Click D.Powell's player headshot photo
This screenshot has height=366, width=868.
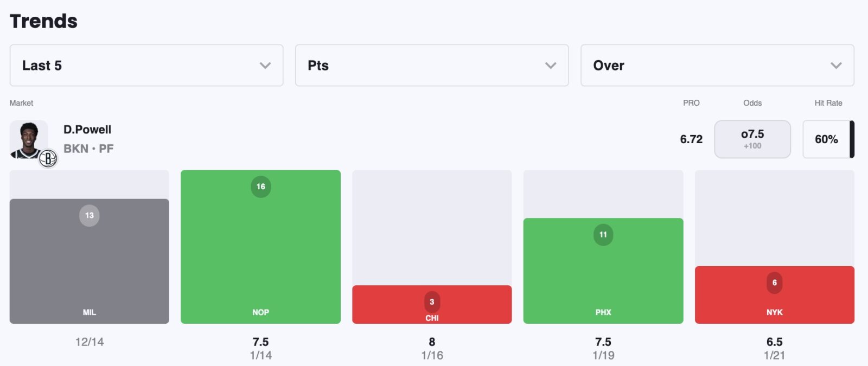pos(28,139)
